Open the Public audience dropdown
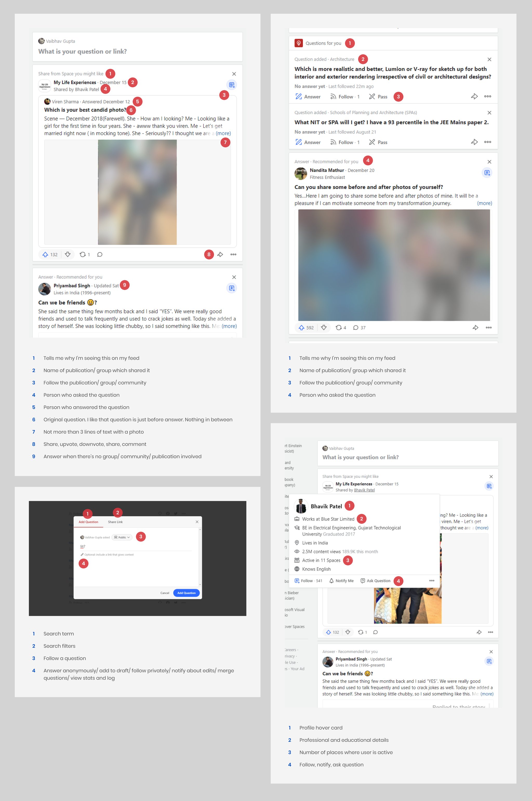This screenshot has width=532, height=801. tap(122, 537)
